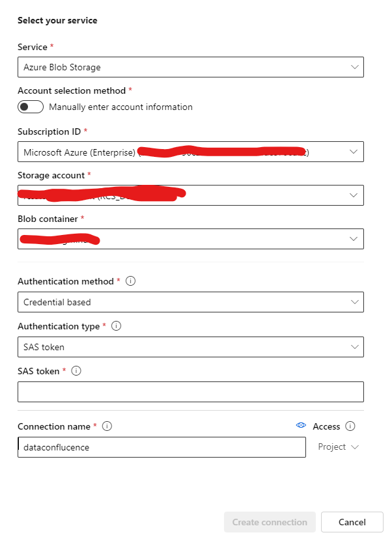Toggle Manually enter account information switch
The image size is (392, 537).
[x=31, y=107]
